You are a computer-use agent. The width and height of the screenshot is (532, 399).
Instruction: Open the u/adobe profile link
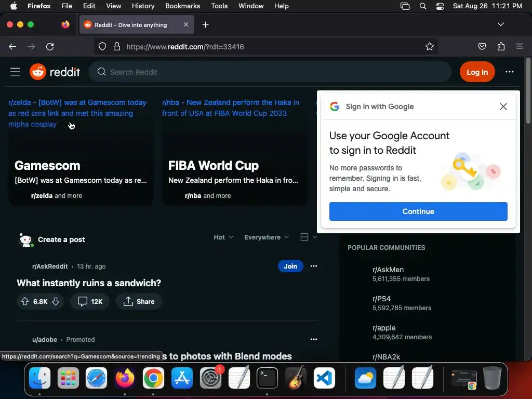(x=45, y=340)
